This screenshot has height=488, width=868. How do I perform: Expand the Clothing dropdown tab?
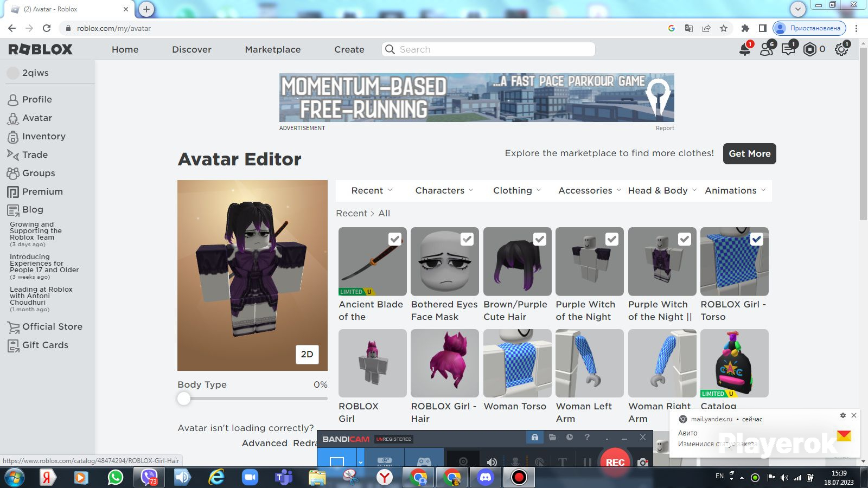[x=517, y=190]
